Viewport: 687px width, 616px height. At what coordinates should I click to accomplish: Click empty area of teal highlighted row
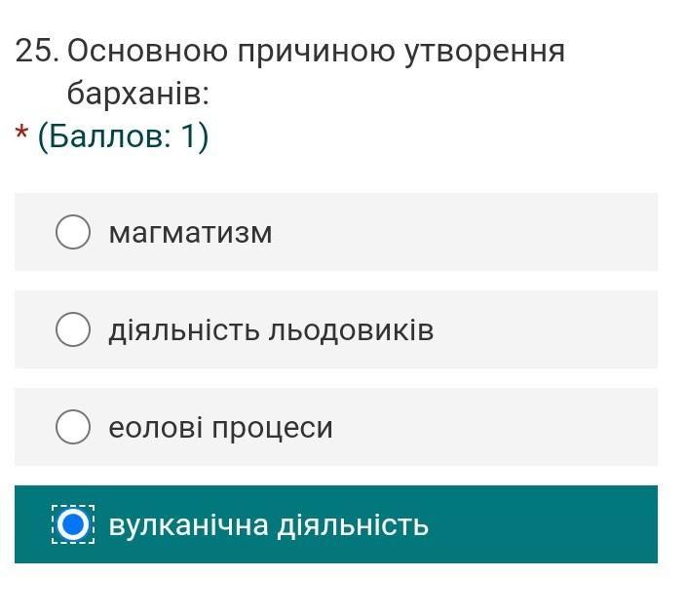pos(544,524)
